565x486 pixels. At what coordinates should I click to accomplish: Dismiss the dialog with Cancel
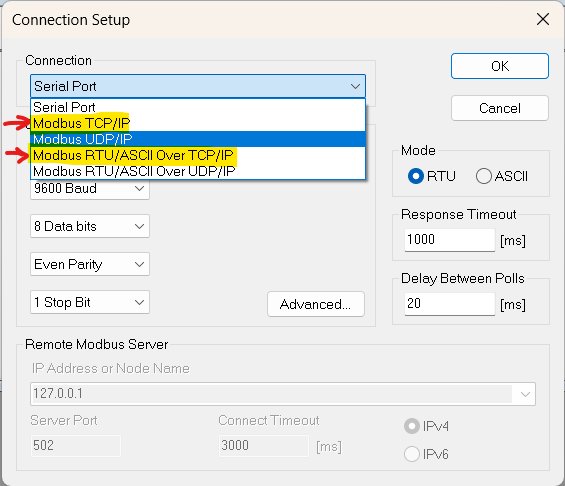pos(500,108)
